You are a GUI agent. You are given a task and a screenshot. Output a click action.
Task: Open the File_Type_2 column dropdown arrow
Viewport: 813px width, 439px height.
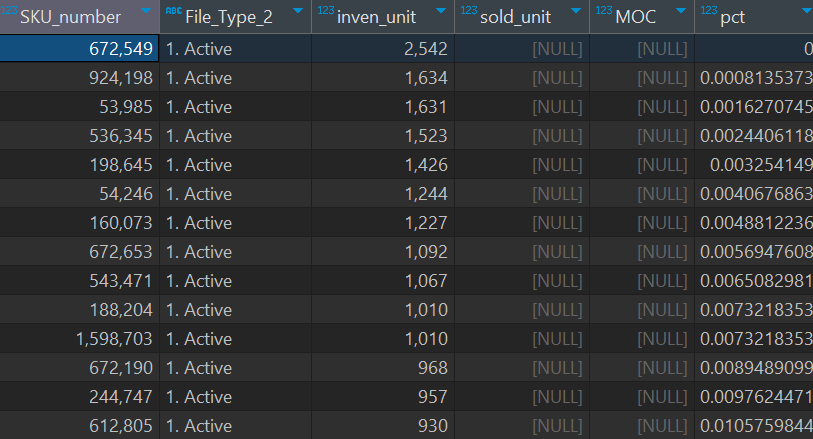click(298, 11)
